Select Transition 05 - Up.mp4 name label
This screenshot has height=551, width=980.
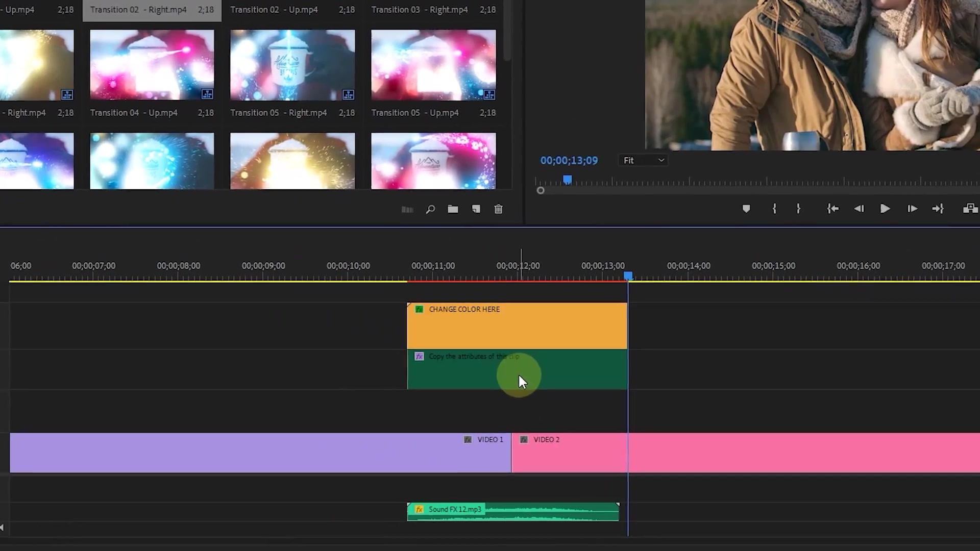(415, 113)
